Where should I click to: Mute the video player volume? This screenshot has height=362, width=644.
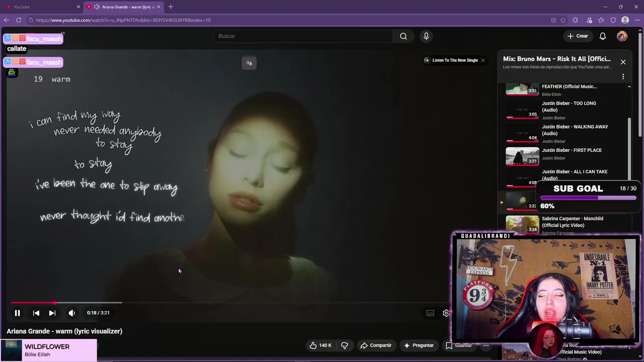pyautogui.click(x=72, y=313)
